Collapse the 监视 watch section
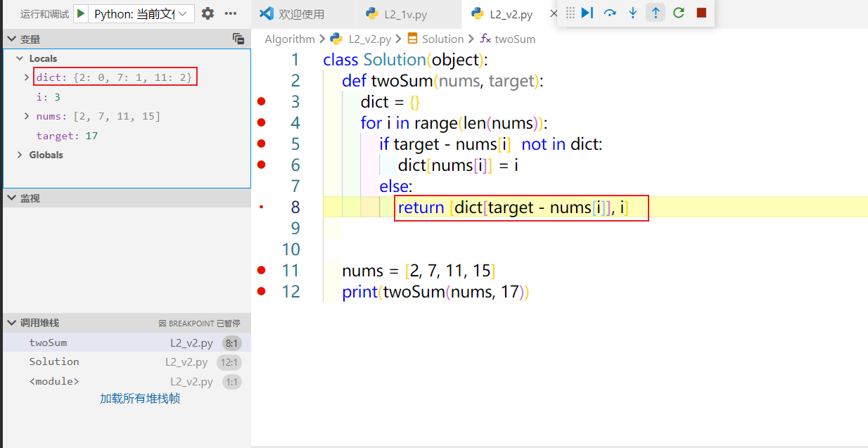The image size is (868, 448). (127, 198)
